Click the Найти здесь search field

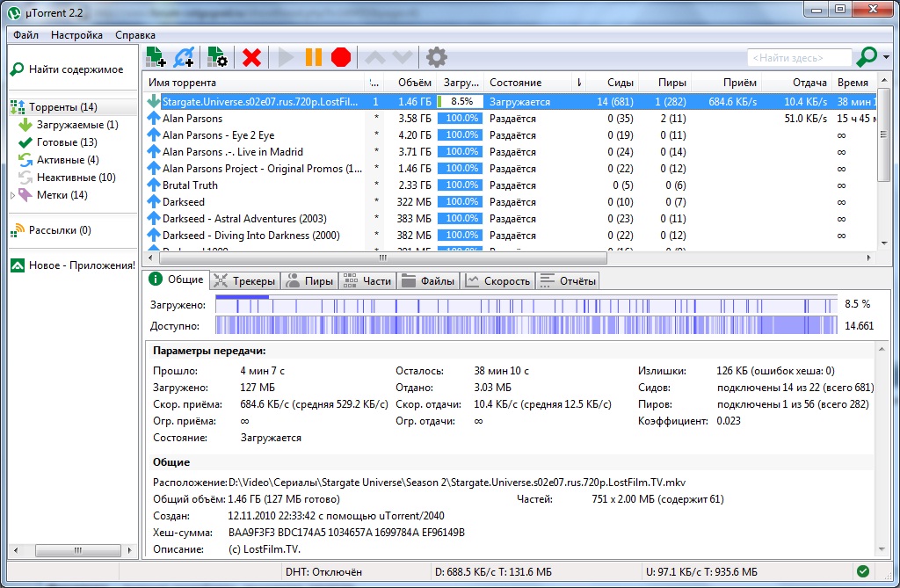tap(799, 58)
